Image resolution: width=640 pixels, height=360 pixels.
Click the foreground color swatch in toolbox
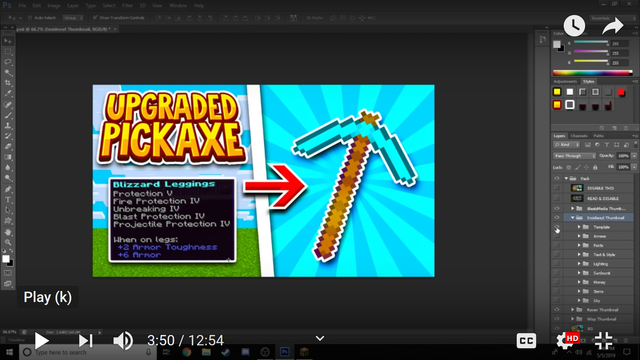[x=6, y=259]
